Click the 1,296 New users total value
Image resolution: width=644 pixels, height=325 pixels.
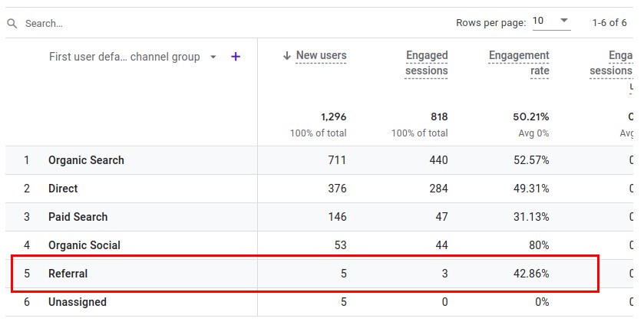(x=333, y=117)
